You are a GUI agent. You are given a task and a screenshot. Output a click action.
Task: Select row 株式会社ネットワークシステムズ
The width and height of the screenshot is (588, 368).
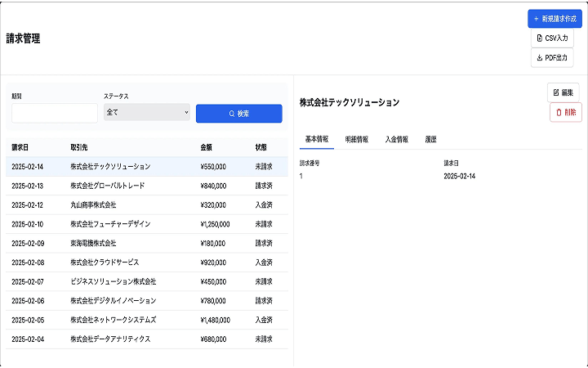147,320
